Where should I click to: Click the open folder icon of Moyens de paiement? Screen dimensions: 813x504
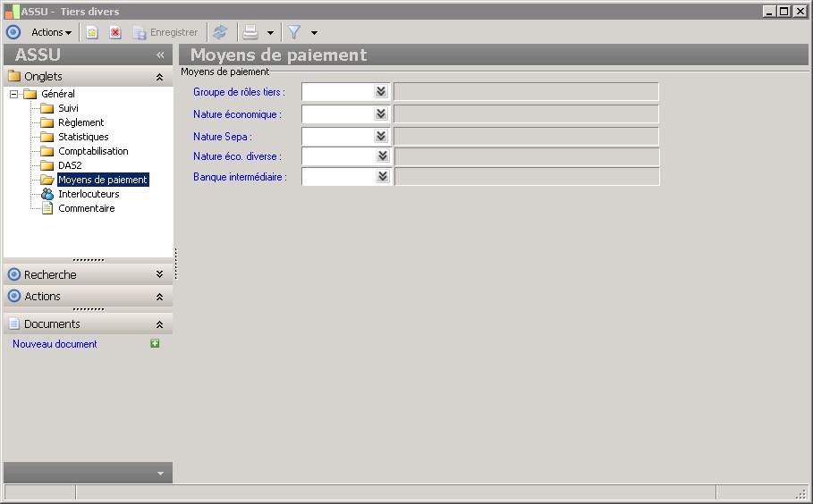[47, 180]
